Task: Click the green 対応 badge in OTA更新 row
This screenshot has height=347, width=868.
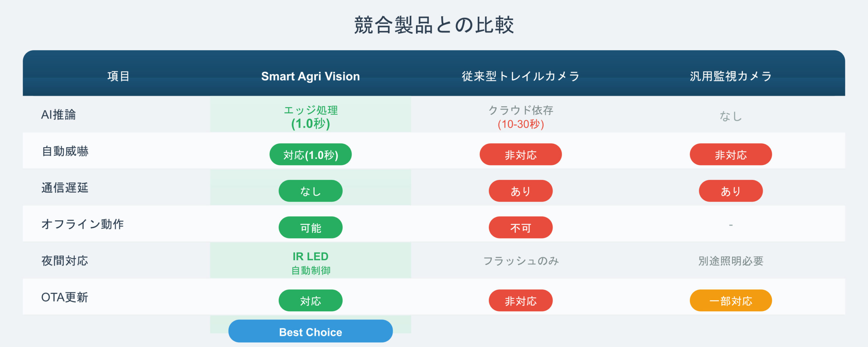Action: 310,301
